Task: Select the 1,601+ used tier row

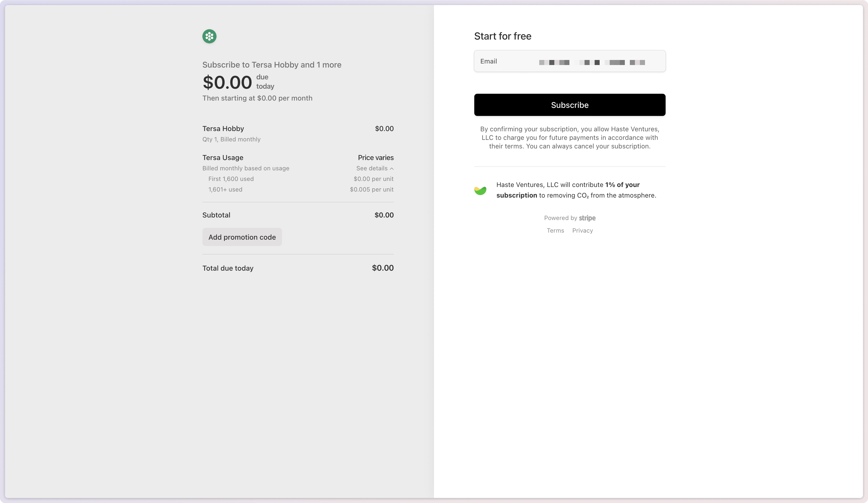Action: coord(225,189)
